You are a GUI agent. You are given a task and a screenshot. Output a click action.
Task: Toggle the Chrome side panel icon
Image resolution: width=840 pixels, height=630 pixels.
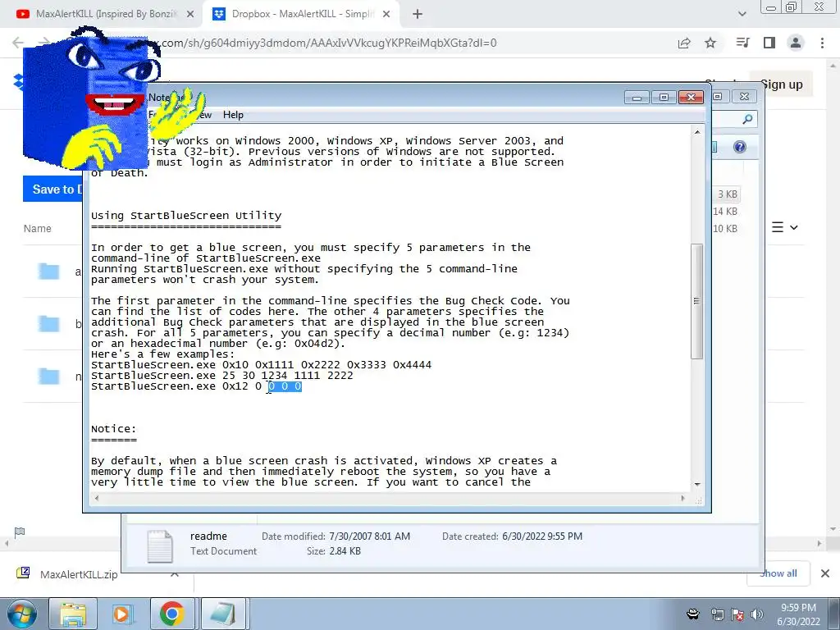[x=769, y=43]
